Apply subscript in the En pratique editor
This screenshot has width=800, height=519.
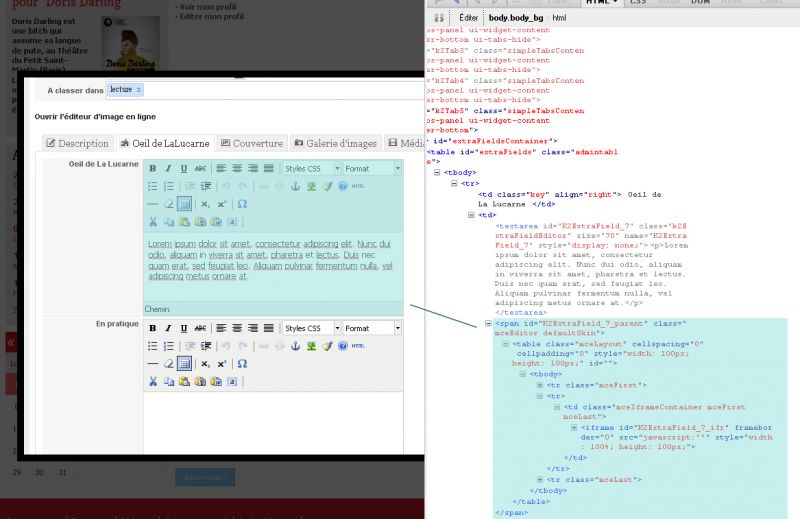[205, 364]
